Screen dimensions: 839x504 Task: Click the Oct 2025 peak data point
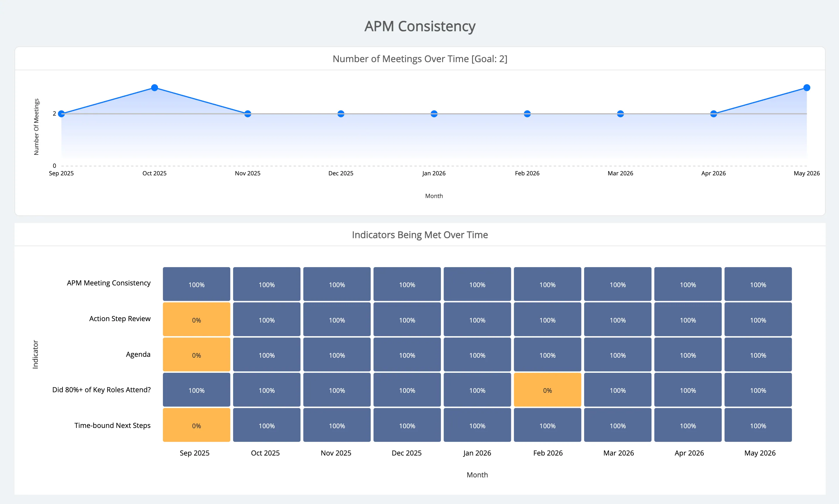[x=154, y=88]
